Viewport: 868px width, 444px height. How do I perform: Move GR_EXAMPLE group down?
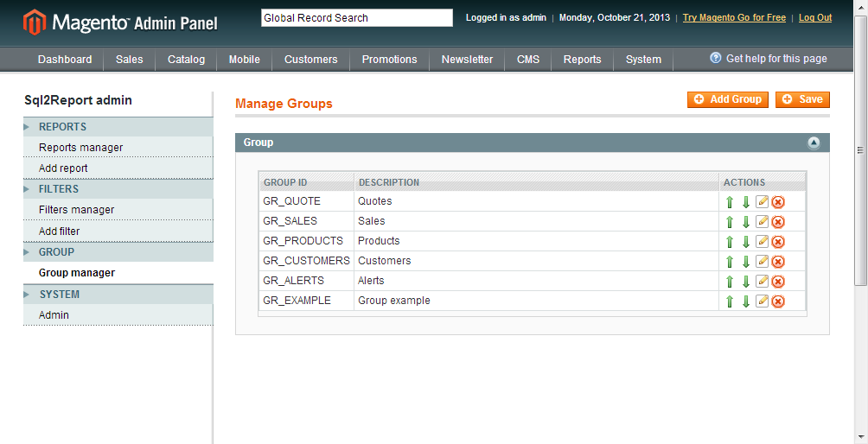745,301
